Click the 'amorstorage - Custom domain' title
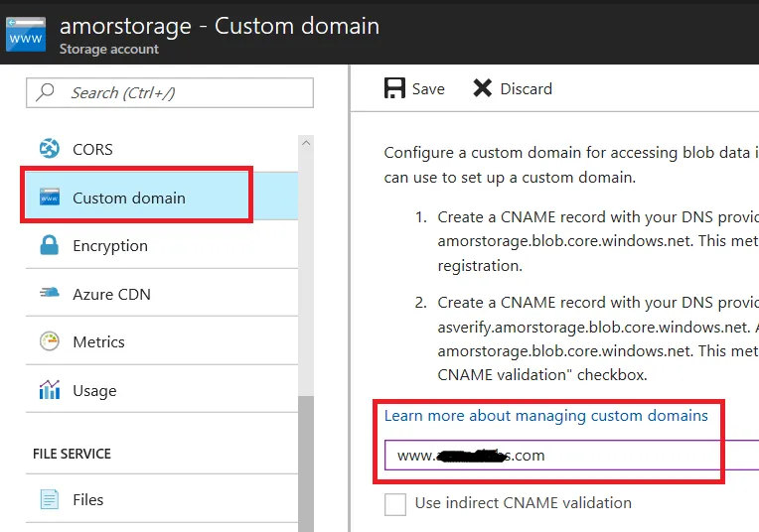Image resolution: width=759 pixels, height=532 pixels. 220,26
